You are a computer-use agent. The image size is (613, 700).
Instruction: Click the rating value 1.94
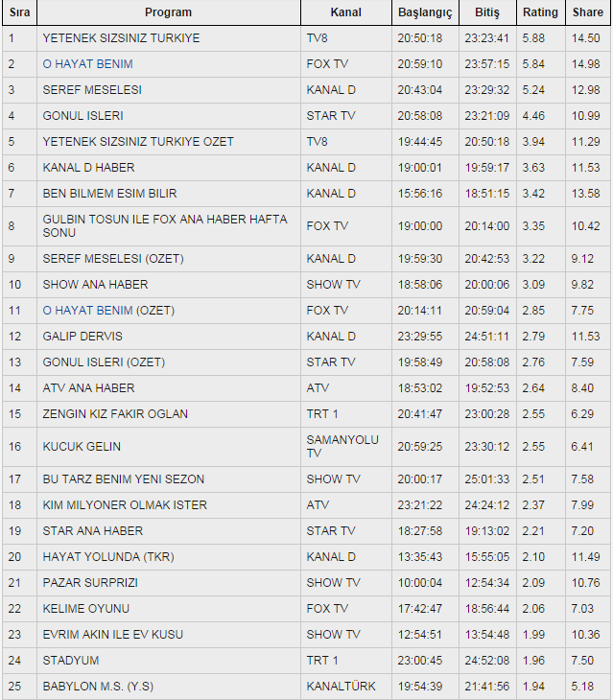tap(533, 687)
